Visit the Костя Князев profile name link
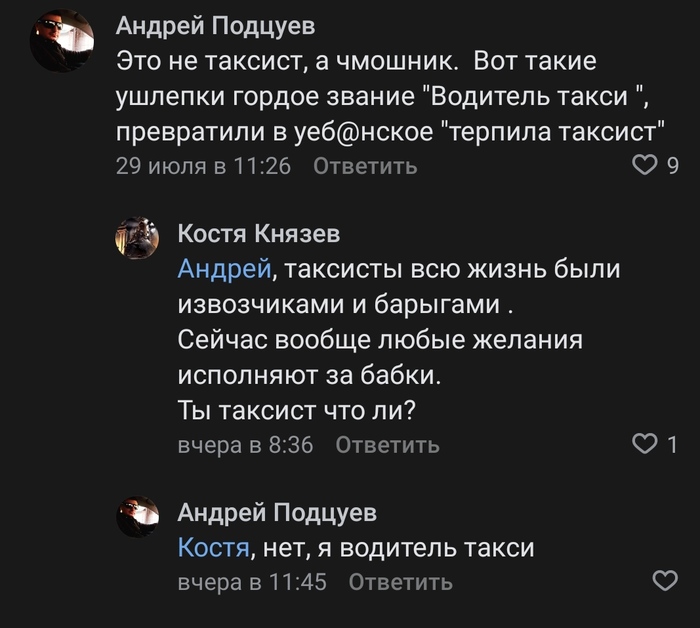The image size is (700, 628). coord(258,234)
